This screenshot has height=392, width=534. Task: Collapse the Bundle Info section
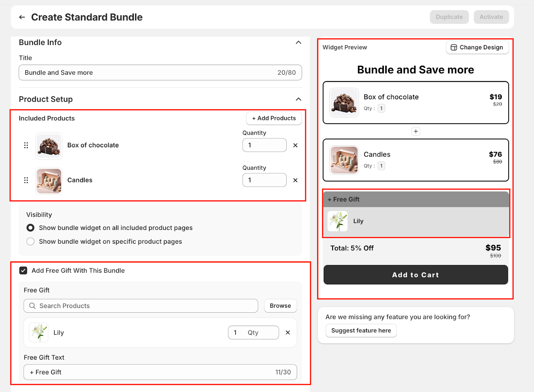pos(298,42)
